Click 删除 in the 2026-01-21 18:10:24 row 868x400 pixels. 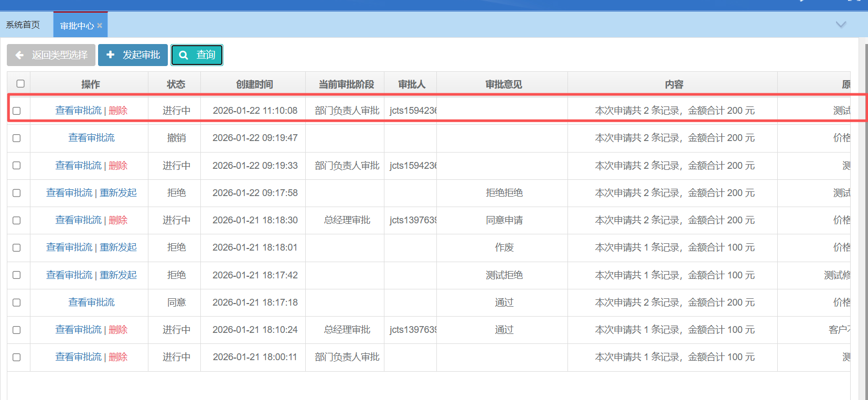coord(118,330)
